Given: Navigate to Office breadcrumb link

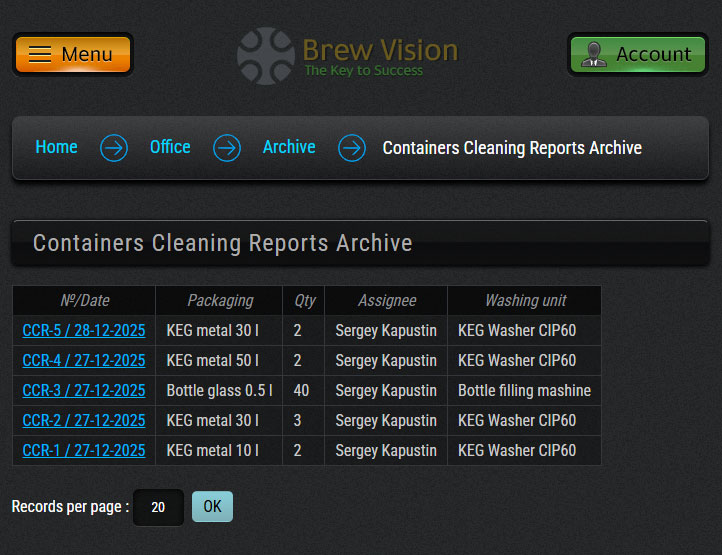Looking at the screenshot, I should (x=170, y=147).
